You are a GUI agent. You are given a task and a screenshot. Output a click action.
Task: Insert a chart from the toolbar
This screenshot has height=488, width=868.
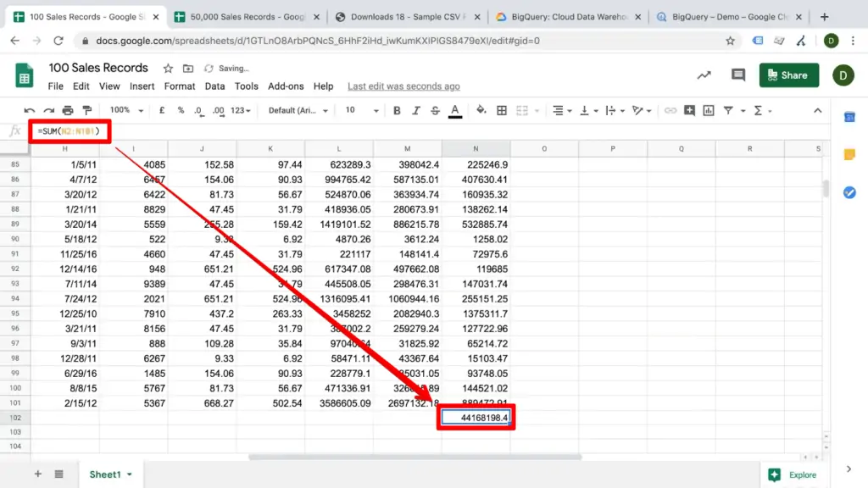[708, 110]
